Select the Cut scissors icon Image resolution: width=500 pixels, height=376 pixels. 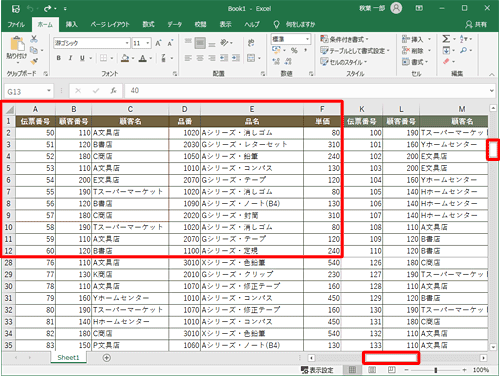pos(34,39)
